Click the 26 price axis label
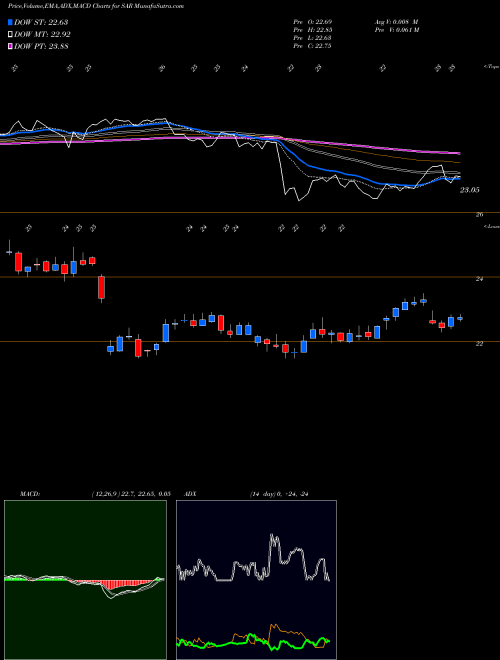 click(x=479, y=215)
